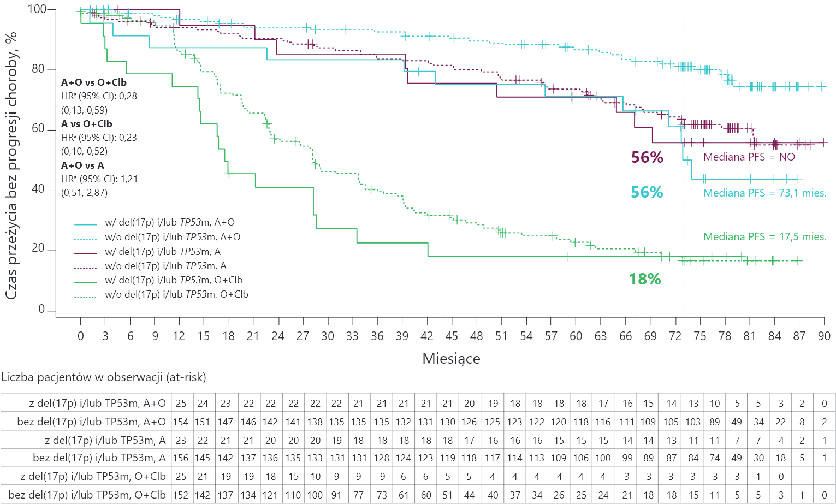Viewport: 836px width, 504px height.
Task: Click the solid magenta legend line for A
Action: pos(85,253)
